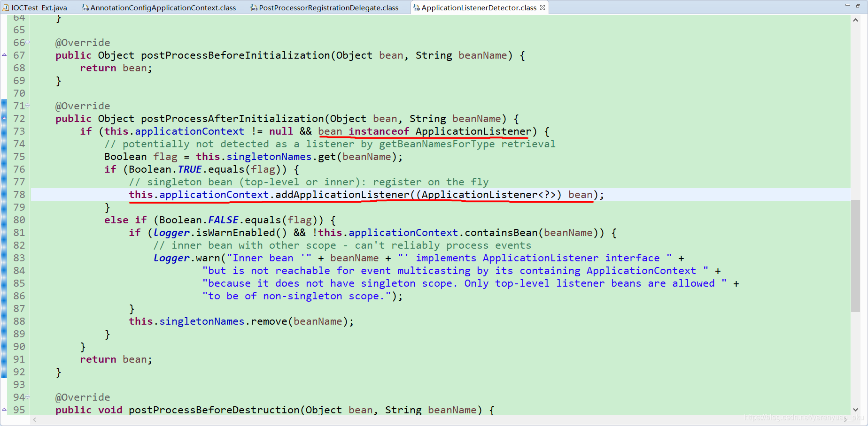
Task: Click the postProcessAfterInitialization method name
Action: tap(232, 119)
